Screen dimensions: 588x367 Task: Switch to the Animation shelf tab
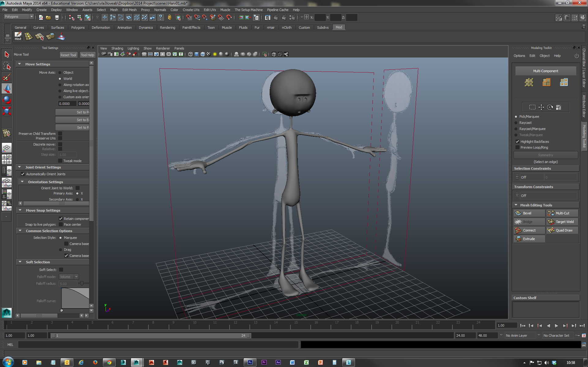pyautogui.click(x=124, y=28)
